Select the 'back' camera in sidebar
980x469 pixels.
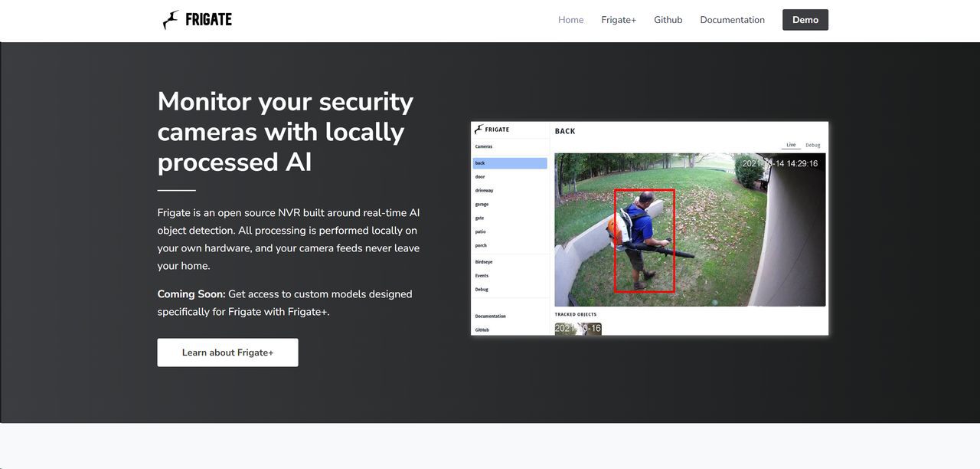509,163
